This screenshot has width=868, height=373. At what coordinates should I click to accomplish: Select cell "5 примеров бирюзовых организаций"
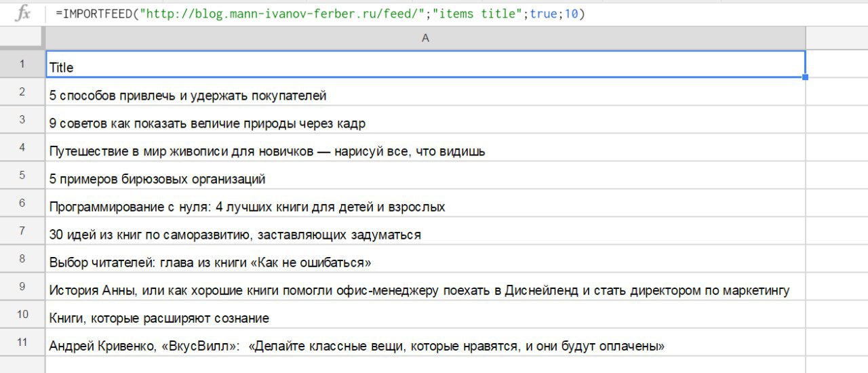[x=426, y=176]
